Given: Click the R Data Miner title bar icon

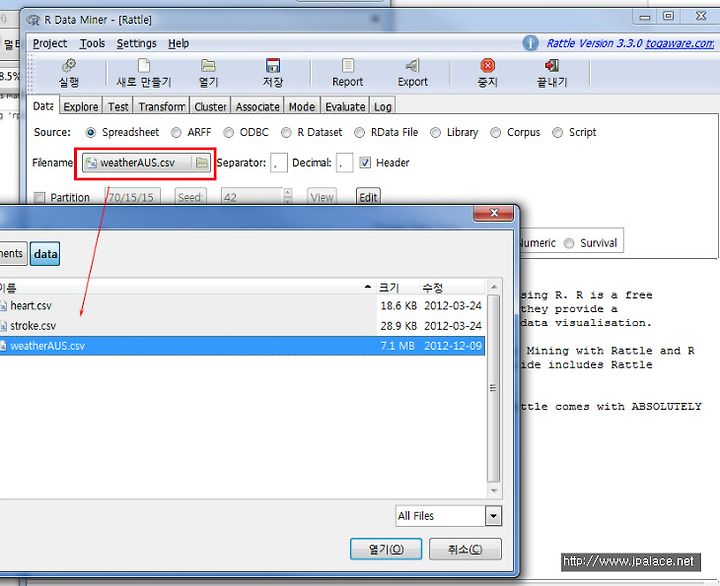Looking at the screenshot, I should click(x=33, y=20).
